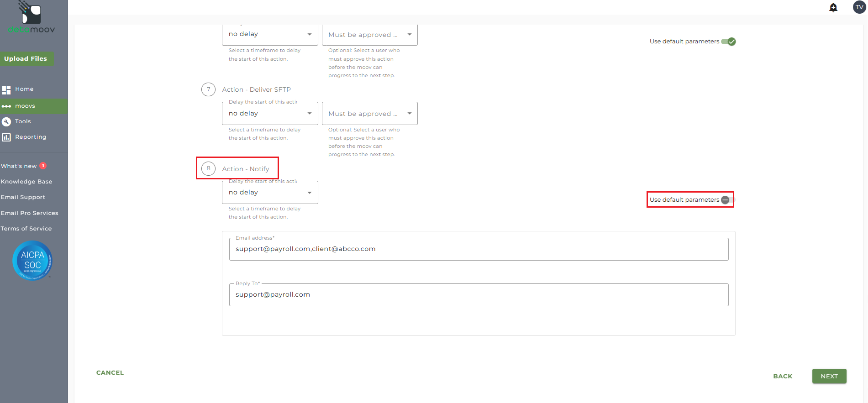Open Must be approved dropdown for Deliver SFTP
This screenshot has width=868, height=403.
coord(369,114)
